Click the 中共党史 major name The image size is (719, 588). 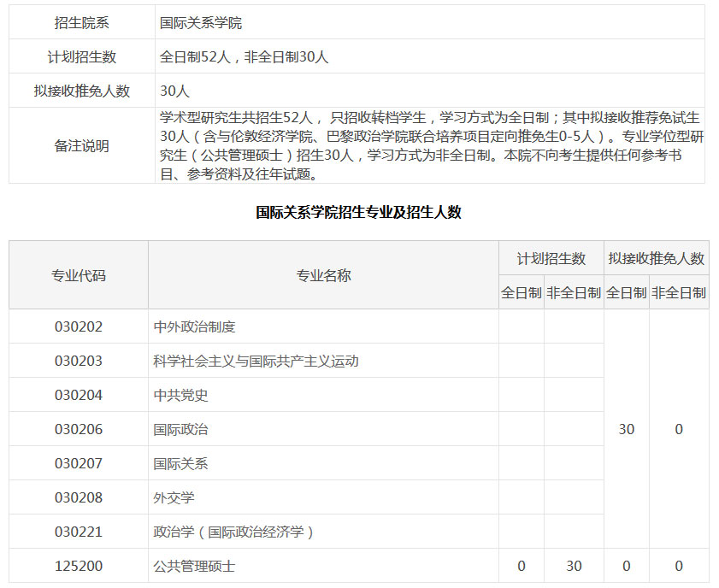(x=180, y=395)
